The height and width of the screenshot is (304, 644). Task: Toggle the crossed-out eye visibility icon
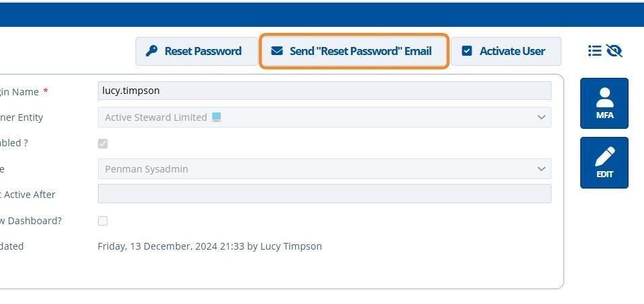(614, 51)
